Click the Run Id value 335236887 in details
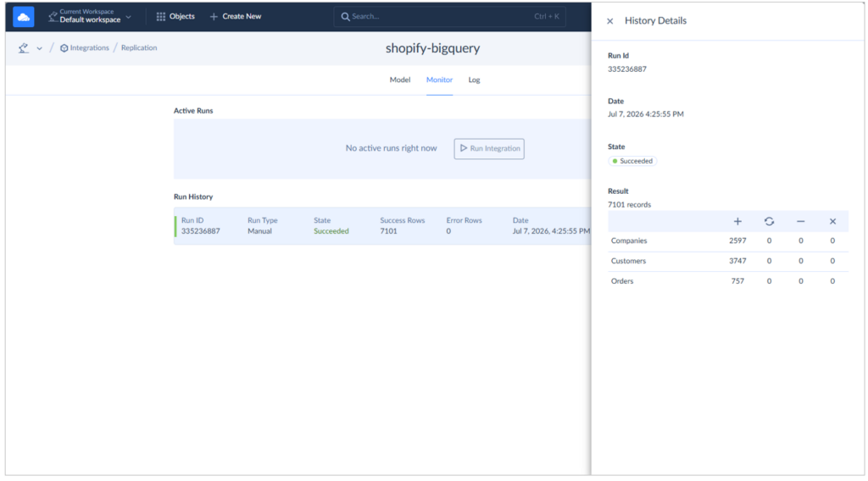This screenshot has height=481, width=868. click(x=627, y=69)
